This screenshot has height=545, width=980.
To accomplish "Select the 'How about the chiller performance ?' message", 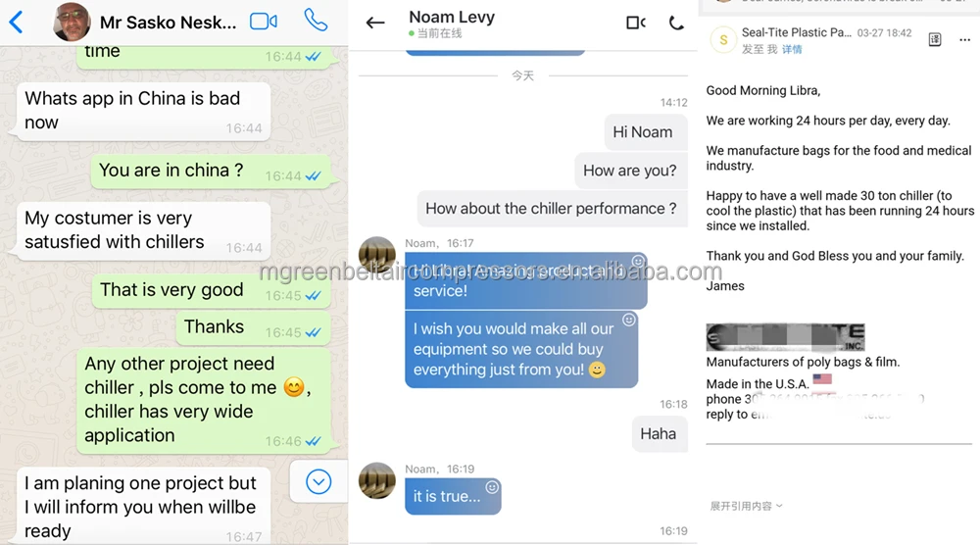I will pos(551,208).
